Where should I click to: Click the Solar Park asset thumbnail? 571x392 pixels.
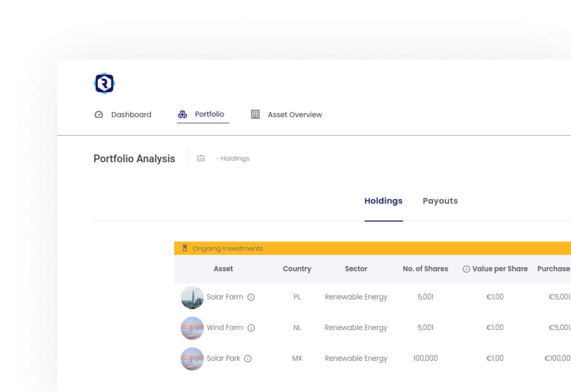pyautogui.click(x=192, y=359)
